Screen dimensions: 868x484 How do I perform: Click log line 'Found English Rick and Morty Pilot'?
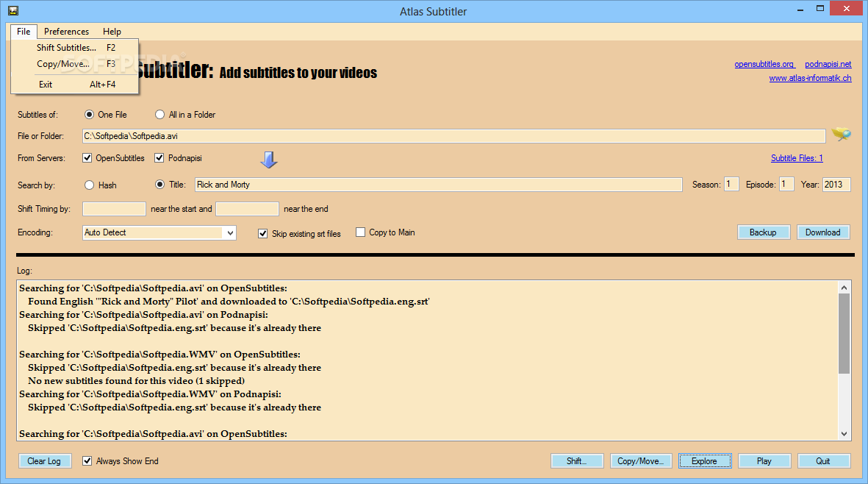229,302
